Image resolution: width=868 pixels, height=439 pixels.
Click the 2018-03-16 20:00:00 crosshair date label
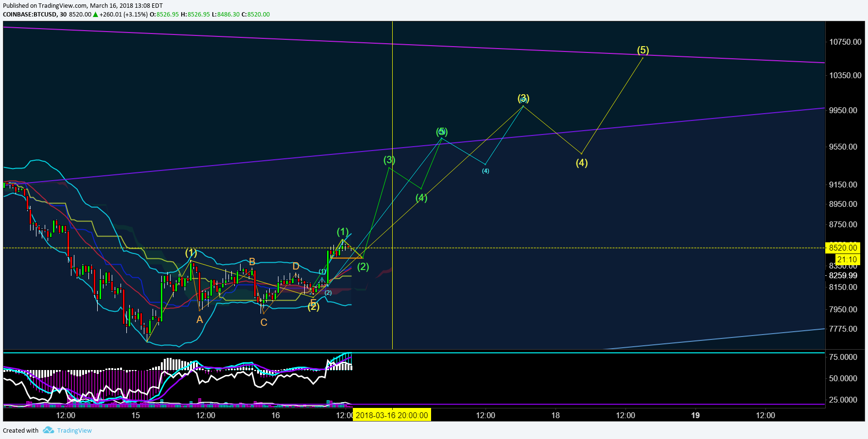coord(392,415)
